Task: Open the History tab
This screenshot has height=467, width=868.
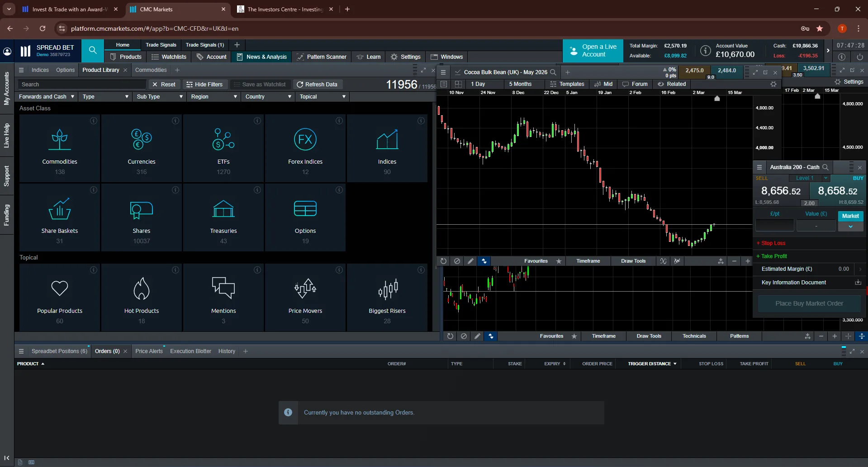Action: (x=227, y=351)
